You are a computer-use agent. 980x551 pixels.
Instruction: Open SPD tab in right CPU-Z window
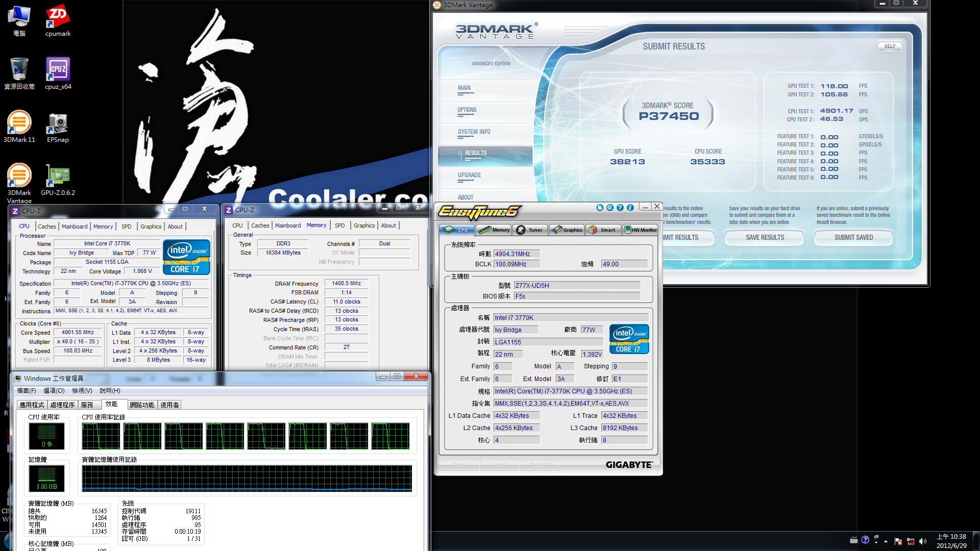[x=340, y=226]
